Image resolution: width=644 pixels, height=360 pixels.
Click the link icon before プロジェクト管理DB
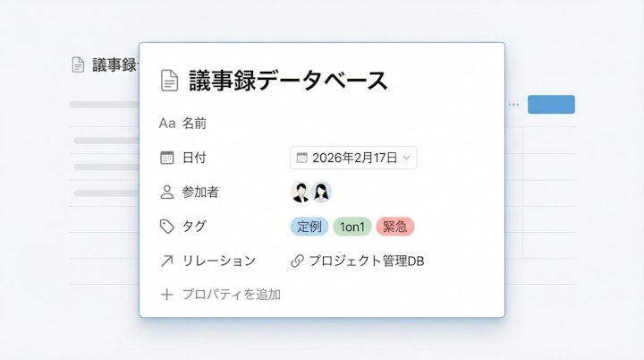(x=297, y=261)
